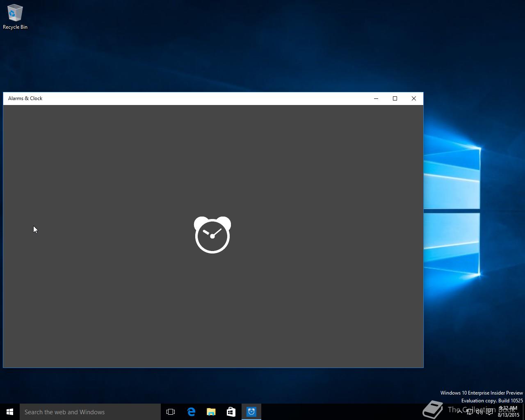Open the Recycle Bin desktop icon
Image resolution: width=525 pixels, height=420 pixels.
click(15, 17)
